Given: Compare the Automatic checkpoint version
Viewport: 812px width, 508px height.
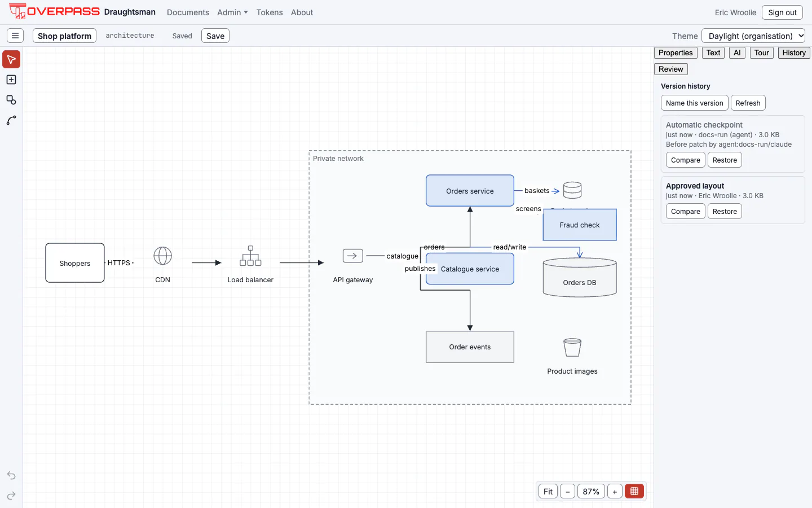Looking at the screenshot, I should pyautogui.click(x=685, y=160).
